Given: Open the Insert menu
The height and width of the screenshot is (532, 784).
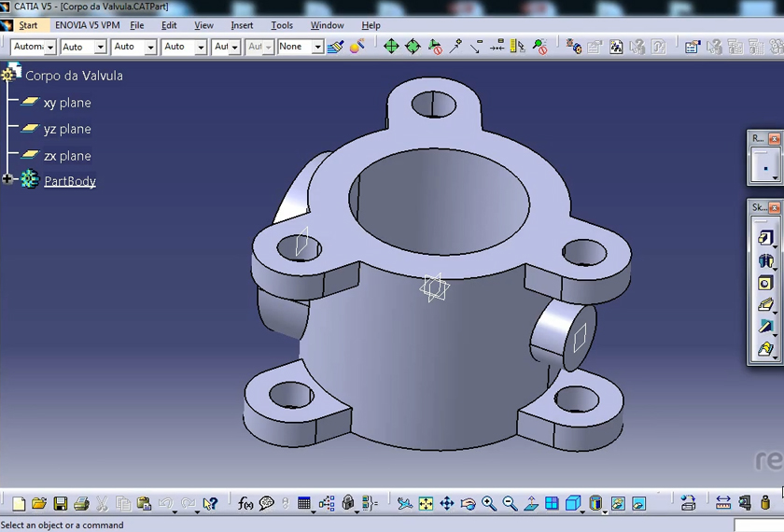Looking at the screenshot, I should click(242, 25).
